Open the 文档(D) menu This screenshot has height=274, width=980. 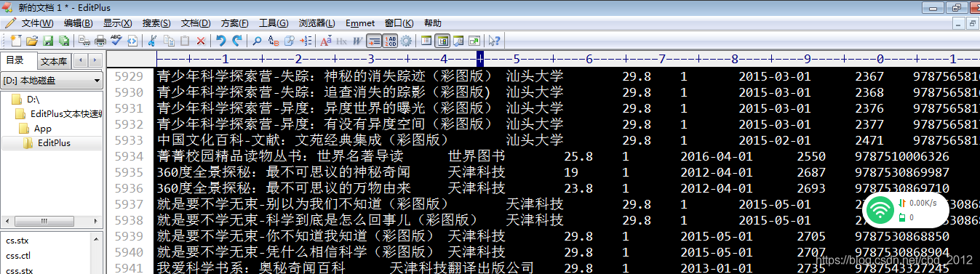tap(196, 23)
